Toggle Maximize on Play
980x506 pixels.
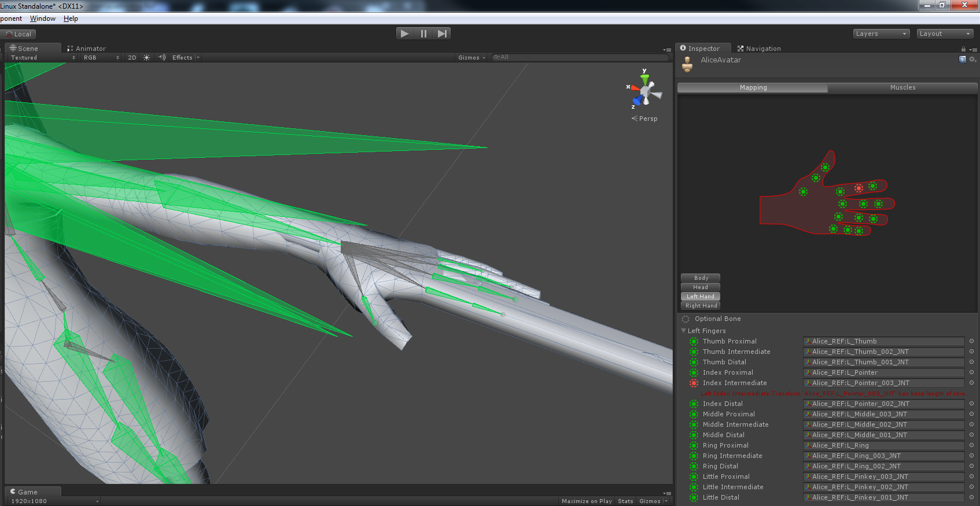587,501
